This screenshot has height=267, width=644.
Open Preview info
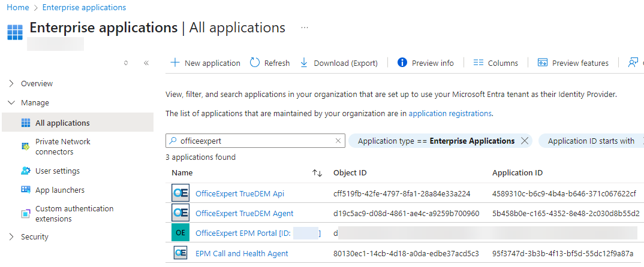coord(426,63)
